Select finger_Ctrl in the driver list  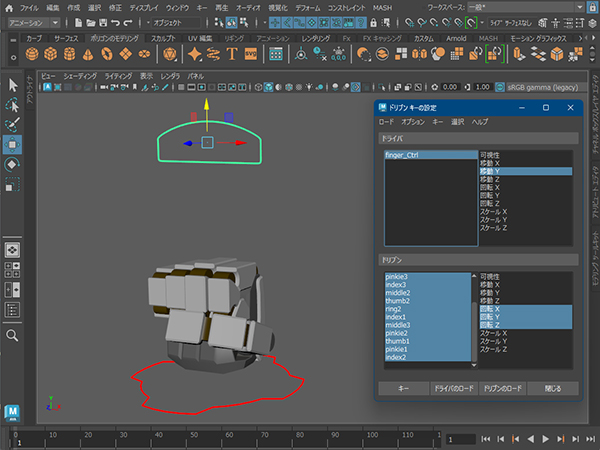(403, 156)
